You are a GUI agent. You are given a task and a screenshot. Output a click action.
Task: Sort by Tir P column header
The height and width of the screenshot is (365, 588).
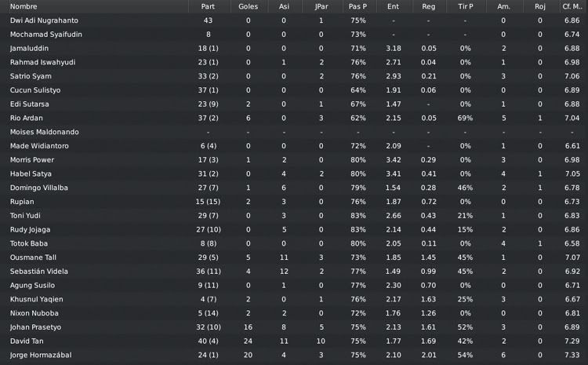[x=466, y=6]
